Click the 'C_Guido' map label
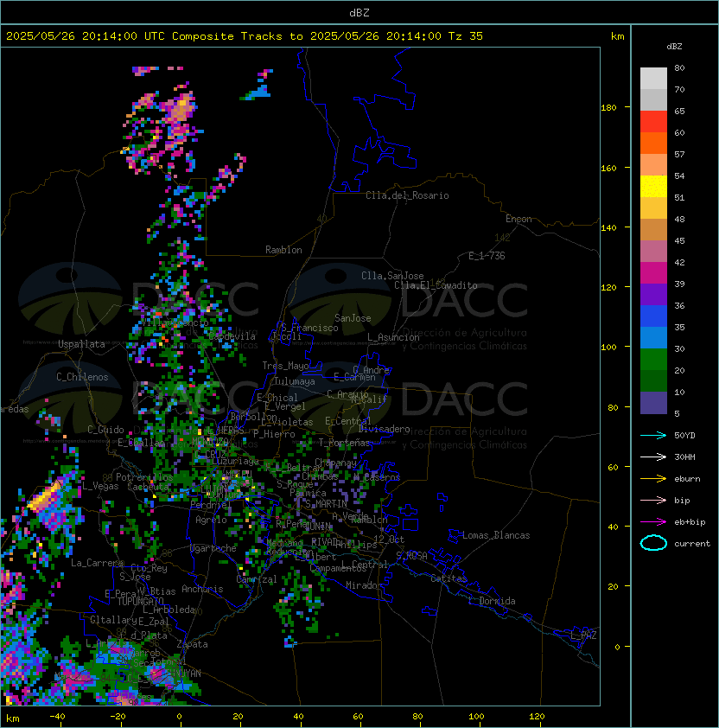The height and width of the screenshot is (728, 719). pos(105,430)
